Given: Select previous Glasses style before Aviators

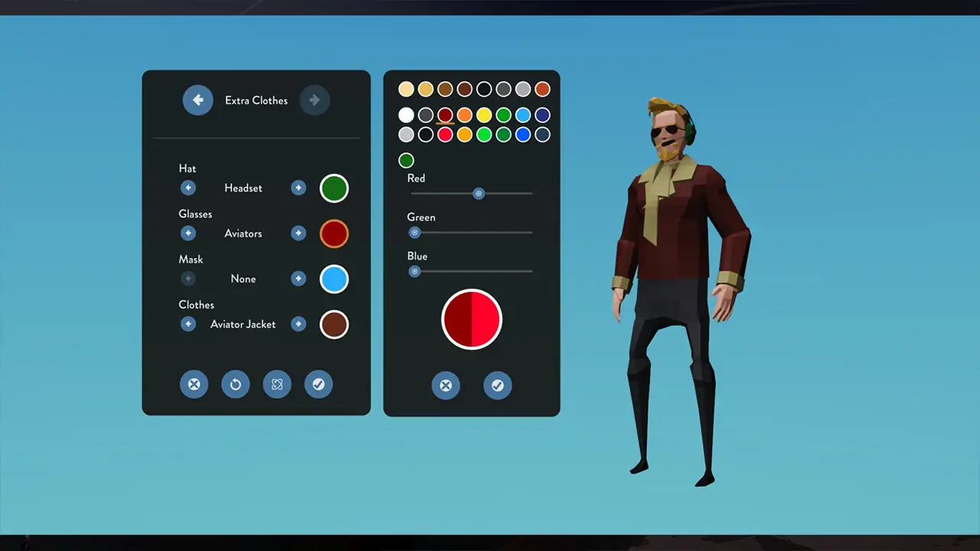Looking at the screenshot, I should [188, 233].
